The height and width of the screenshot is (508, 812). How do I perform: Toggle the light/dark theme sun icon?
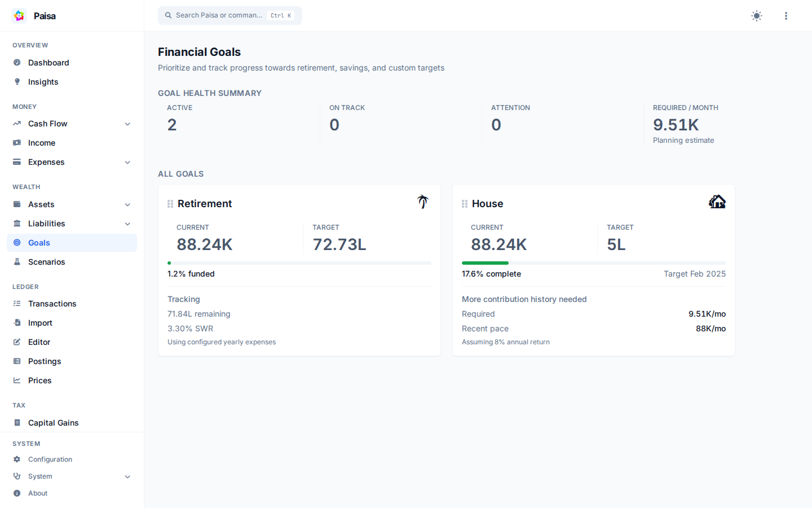tap(757, 16)
